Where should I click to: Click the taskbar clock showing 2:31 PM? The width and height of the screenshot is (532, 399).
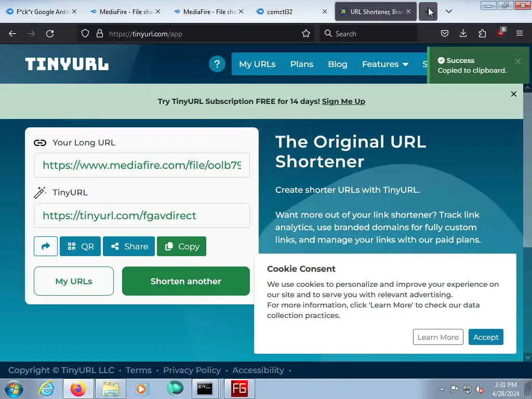coord(506,389)
